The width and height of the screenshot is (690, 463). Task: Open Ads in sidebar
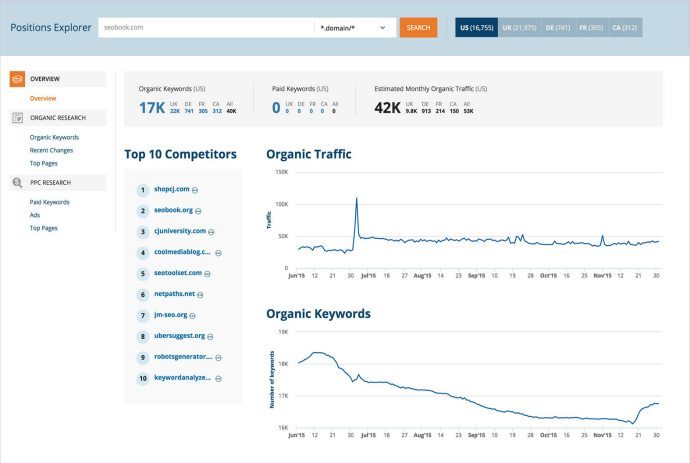(x=35, y=215)
